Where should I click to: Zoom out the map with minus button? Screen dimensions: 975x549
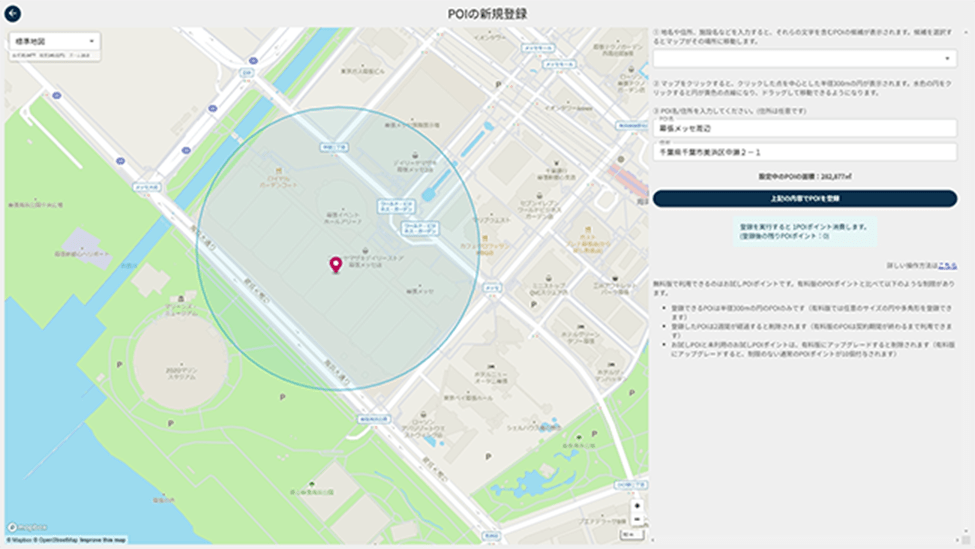point(637,520)
